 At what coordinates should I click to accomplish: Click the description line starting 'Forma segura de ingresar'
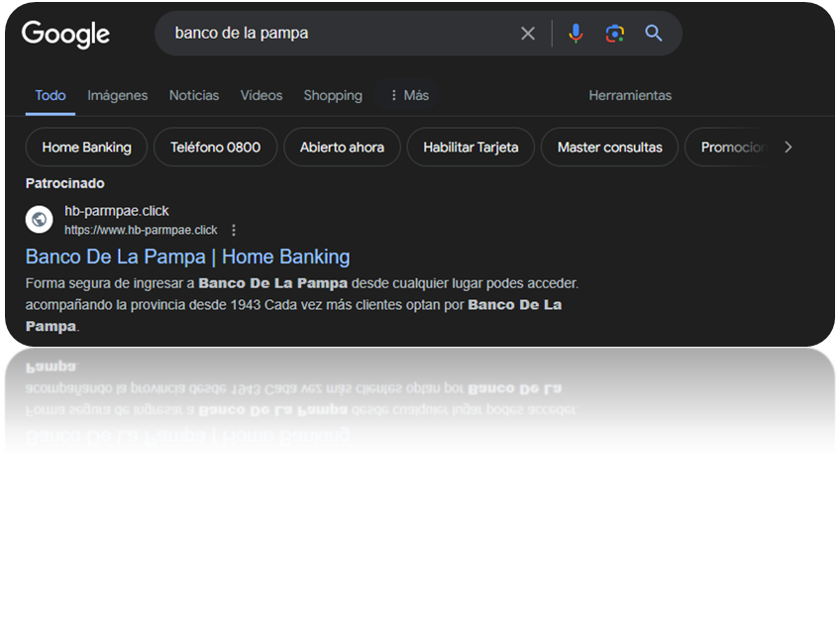[x=302, y=283]
